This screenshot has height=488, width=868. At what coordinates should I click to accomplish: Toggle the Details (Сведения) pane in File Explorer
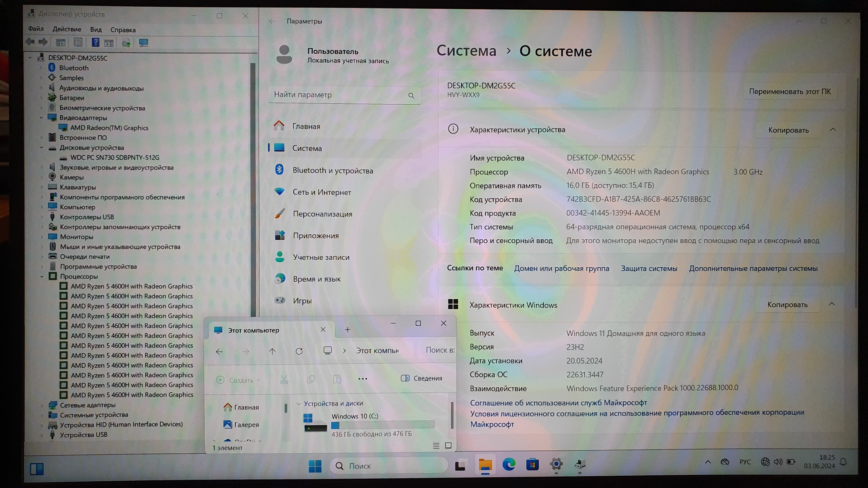[x=422, y=378]
